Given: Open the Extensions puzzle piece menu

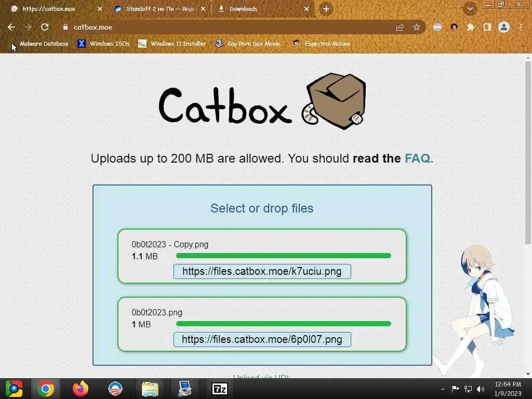Looking at the screenshot, I should coord(471,27).
